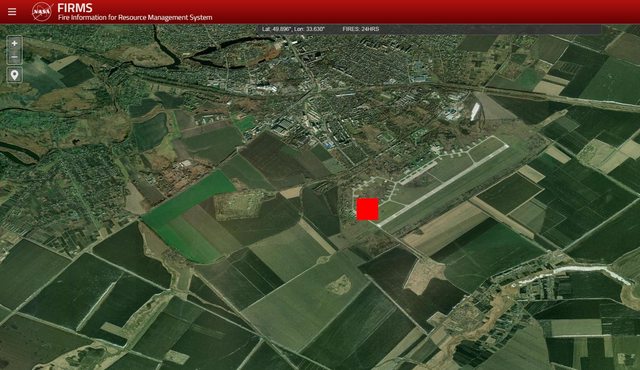Click the FIRMS title text
Image resolution: width=640 pixels, height=370 pixels.
pyautogui.click(x=75, y=8)
